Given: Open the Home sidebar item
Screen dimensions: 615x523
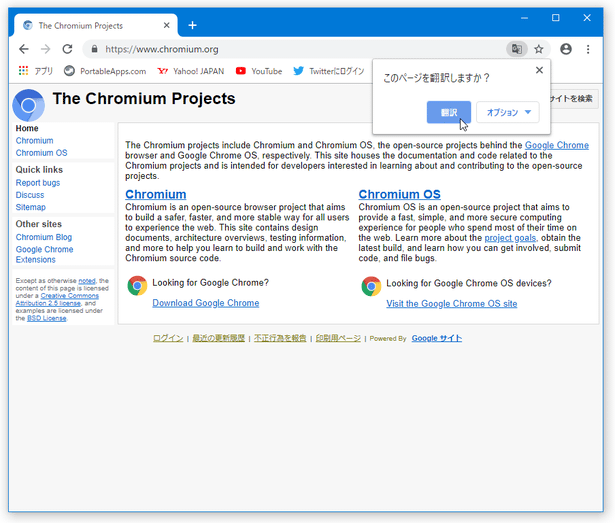Looking at the screenshot, I should click(27, 128).
